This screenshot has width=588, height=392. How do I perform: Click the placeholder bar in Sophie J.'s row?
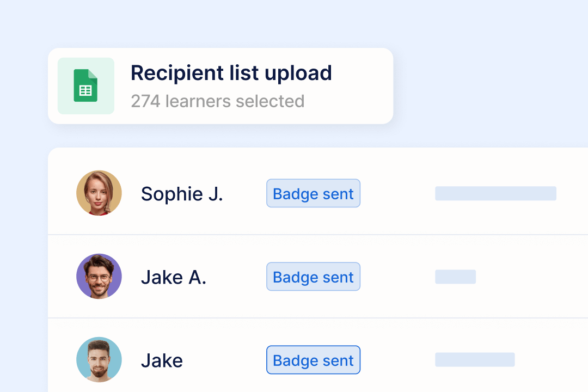pyautogui.click(x=495, y=193)
